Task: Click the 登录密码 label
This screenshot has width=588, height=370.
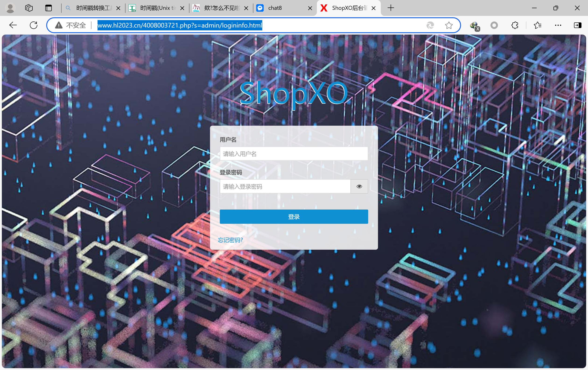Action: (x=231, y=172)
